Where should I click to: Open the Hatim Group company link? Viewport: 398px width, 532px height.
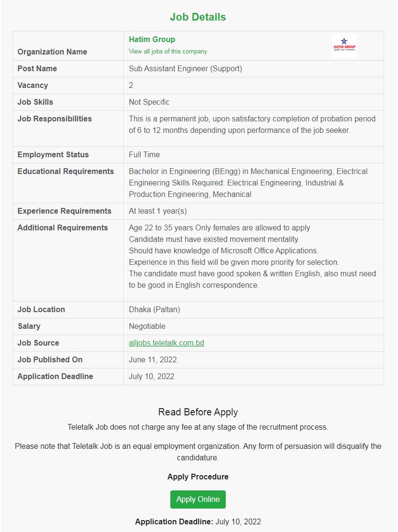click(152, 40)
